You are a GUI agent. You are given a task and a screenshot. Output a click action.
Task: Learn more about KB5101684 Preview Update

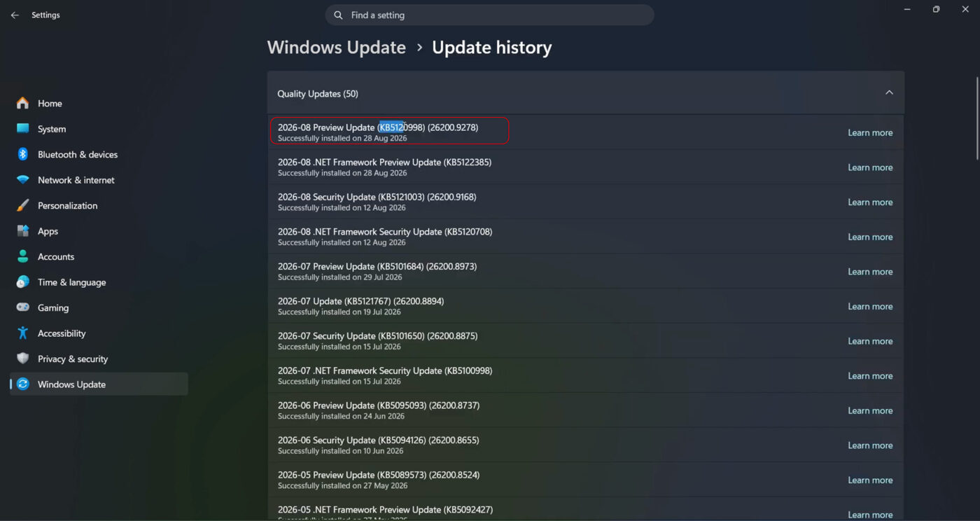(x=870, y=272)
